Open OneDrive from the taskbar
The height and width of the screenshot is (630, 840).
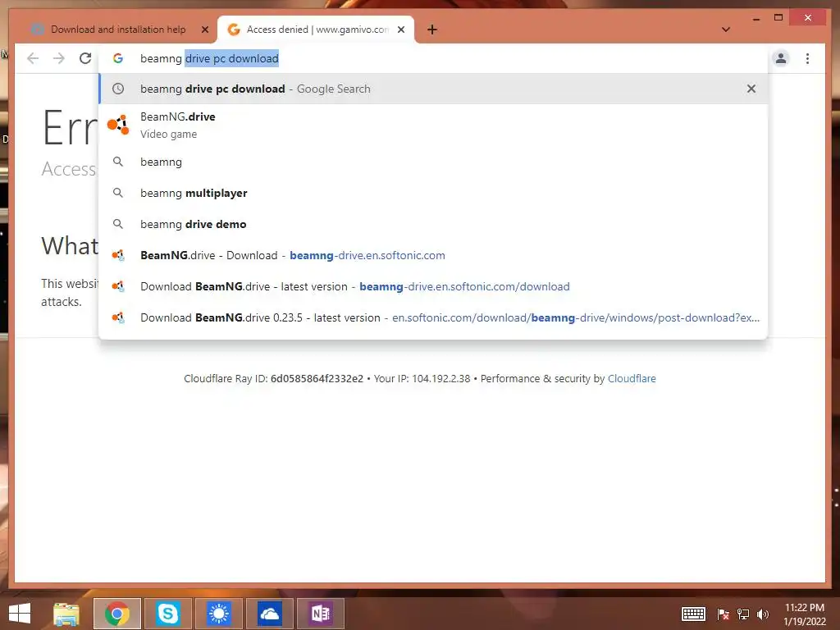click(269, 614)
